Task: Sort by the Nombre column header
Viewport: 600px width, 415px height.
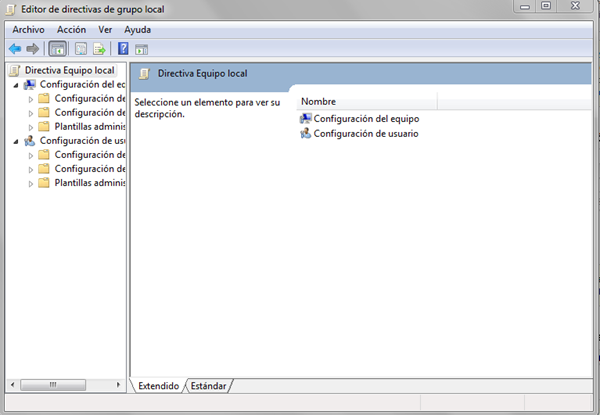Action: [x=367, y=102]
